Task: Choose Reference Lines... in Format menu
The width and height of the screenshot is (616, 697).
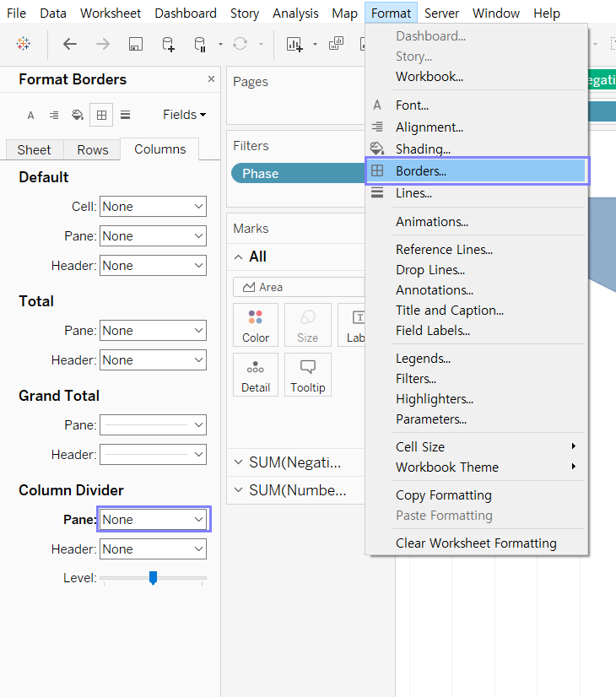Action: (478, 250)
